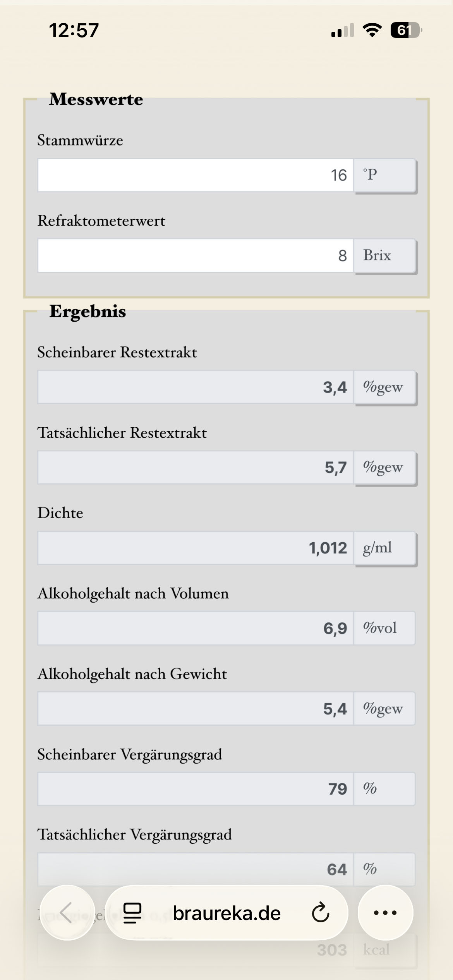The width and height of the screenshot is (453, 980).
Task: Open the Brix unit dropdown
Action: tap(385, 256)
